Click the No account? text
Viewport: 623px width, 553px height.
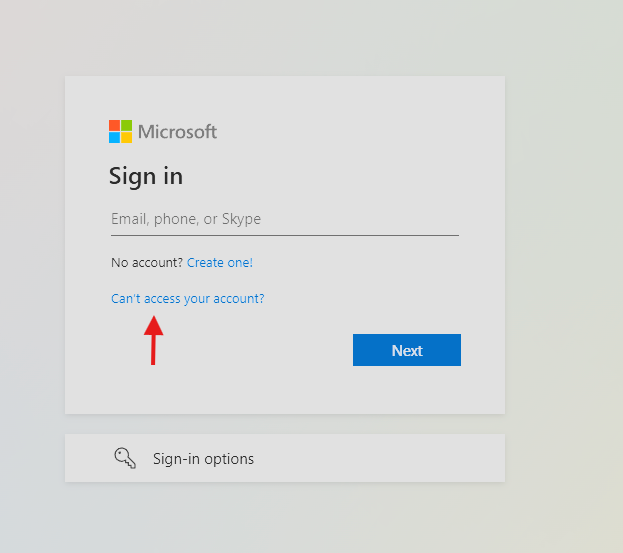tap(147, 263)
